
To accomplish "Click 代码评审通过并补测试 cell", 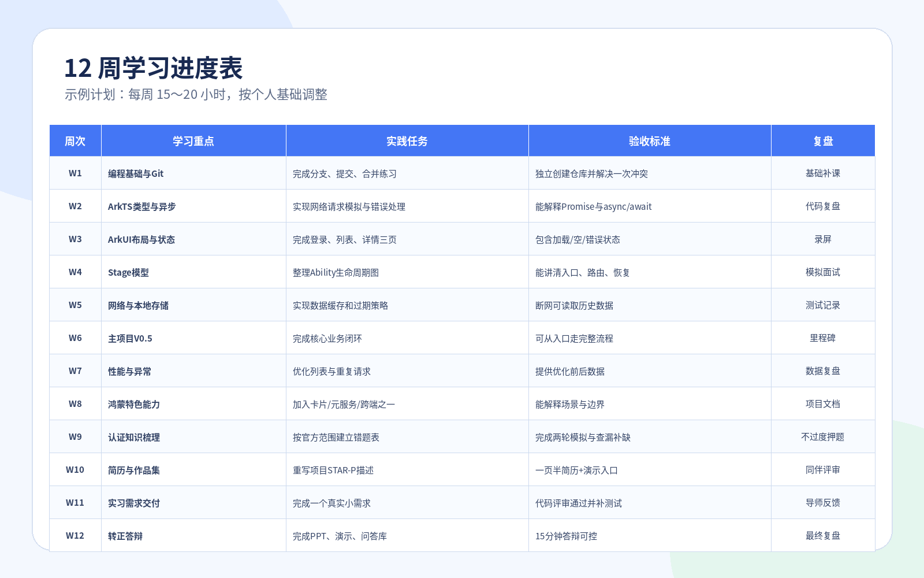I will tap(650, 502).
